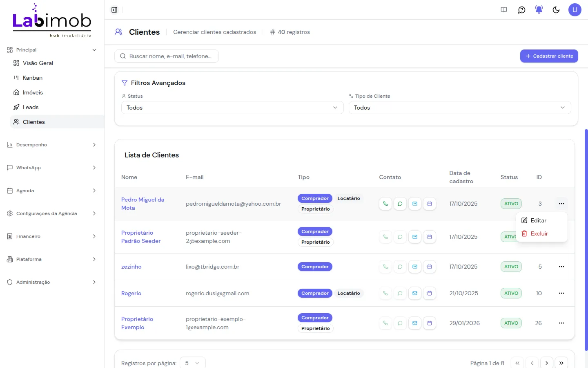Toggle dark mode moon icon
This screenshot has width=588, height=368.
click(556, 10)
